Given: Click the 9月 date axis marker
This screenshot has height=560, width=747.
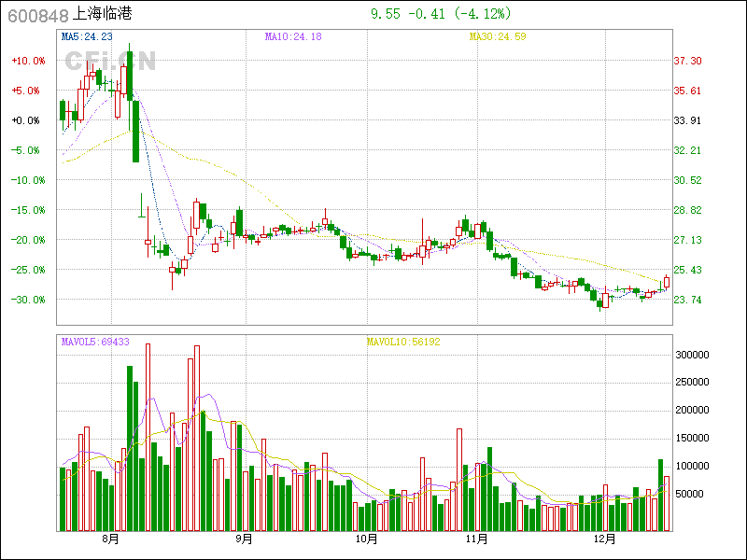Looking at the screenshot, I should pyautogui.click(x=244, y=539).
